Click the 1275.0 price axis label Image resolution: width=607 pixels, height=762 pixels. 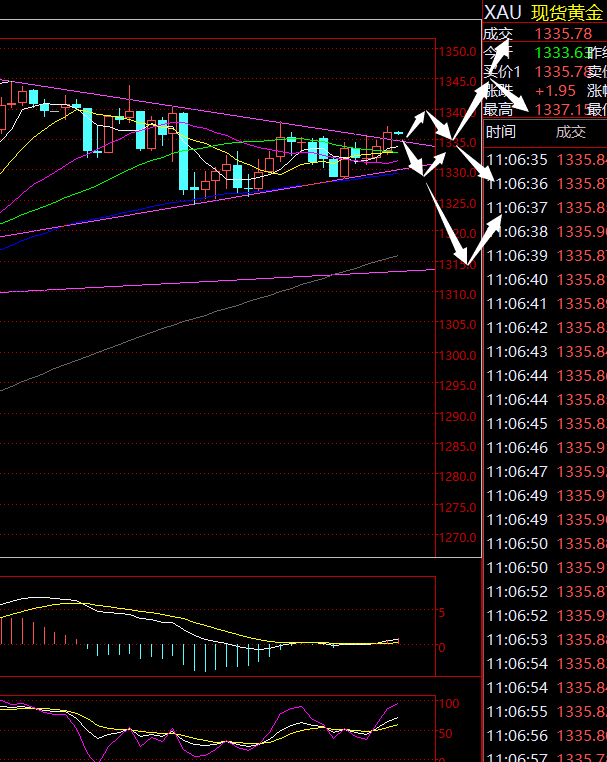(x=457, y=507)
